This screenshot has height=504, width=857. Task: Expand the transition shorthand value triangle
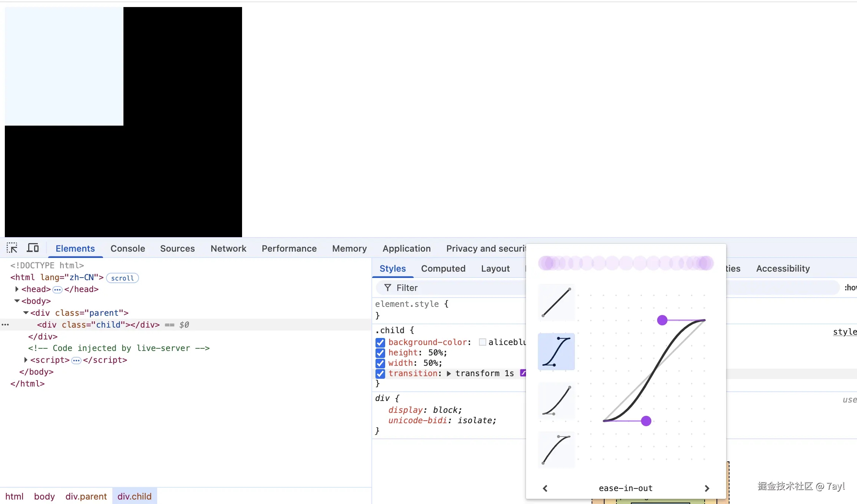(449, 374)
